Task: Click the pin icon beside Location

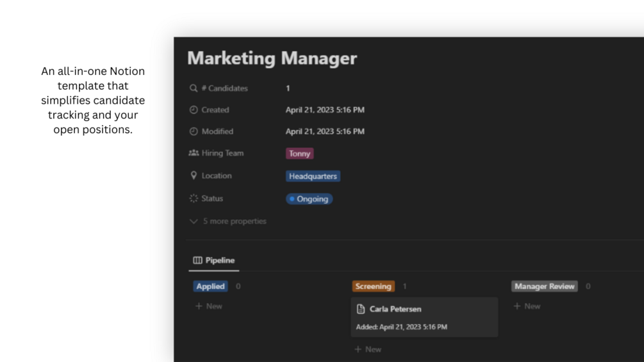Action: click(x=194, y=176)
